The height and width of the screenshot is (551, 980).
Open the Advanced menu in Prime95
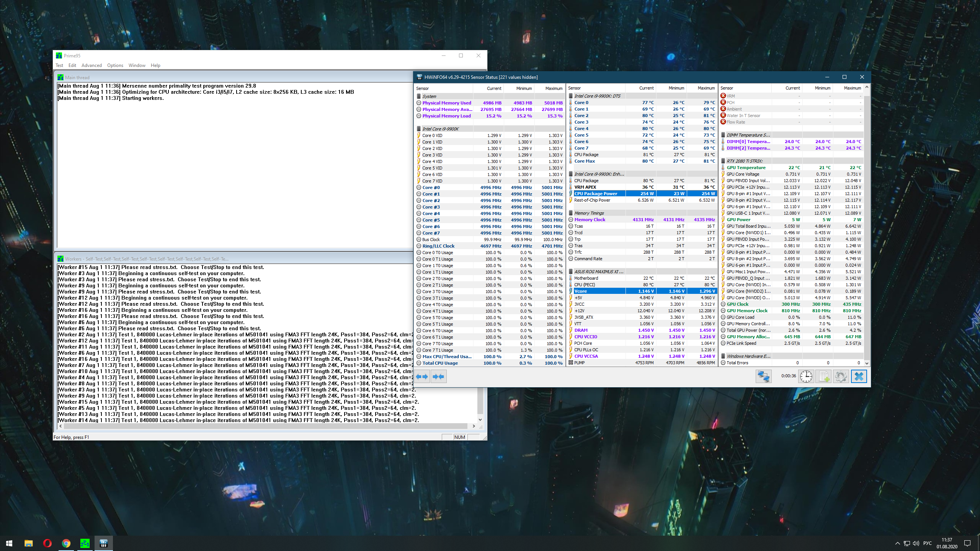[91, 65]
